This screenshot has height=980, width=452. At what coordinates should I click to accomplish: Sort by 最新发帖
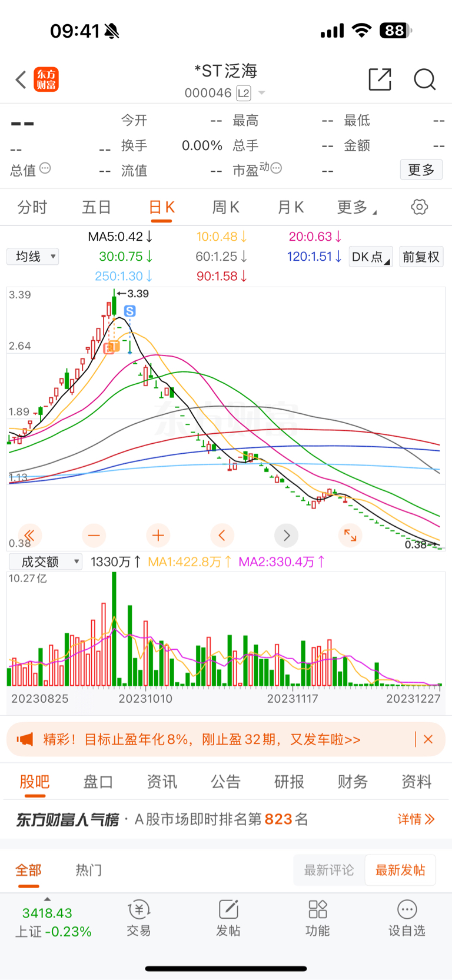tap(400, 870)
